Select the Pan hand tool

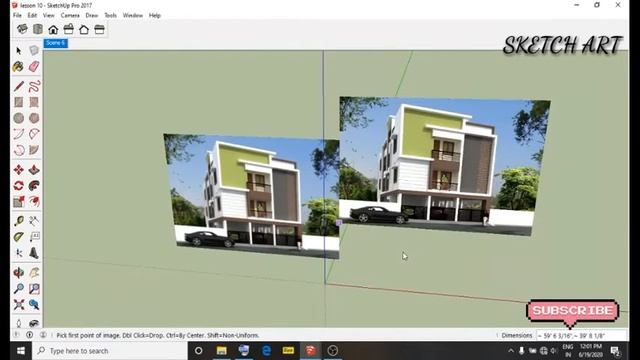pos(34,272)
